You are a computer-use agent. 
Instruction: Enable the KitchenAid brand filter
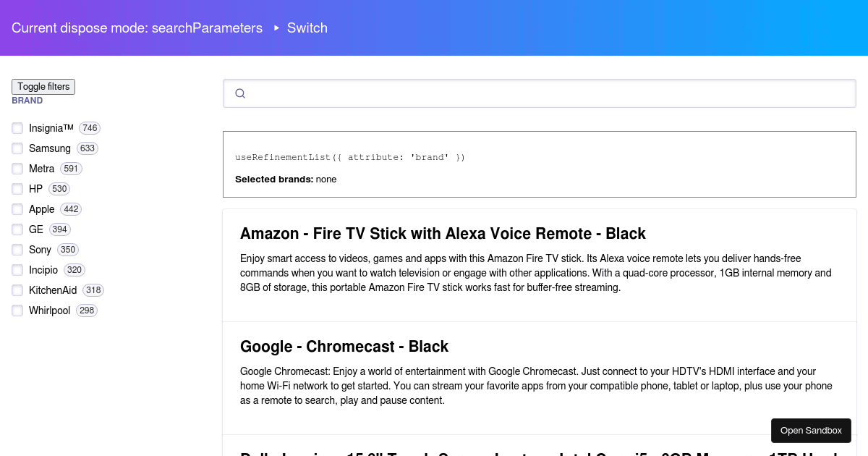[x=17, y=290]
